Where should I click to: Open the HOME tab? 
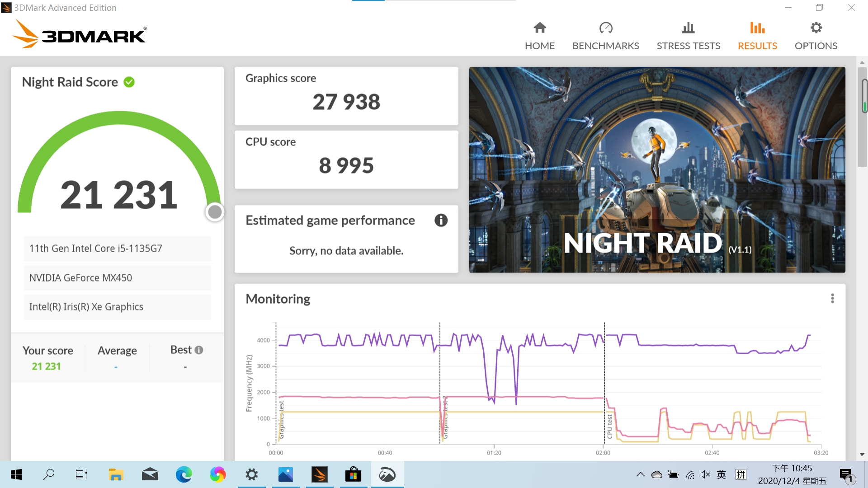(x=539, y=36)
